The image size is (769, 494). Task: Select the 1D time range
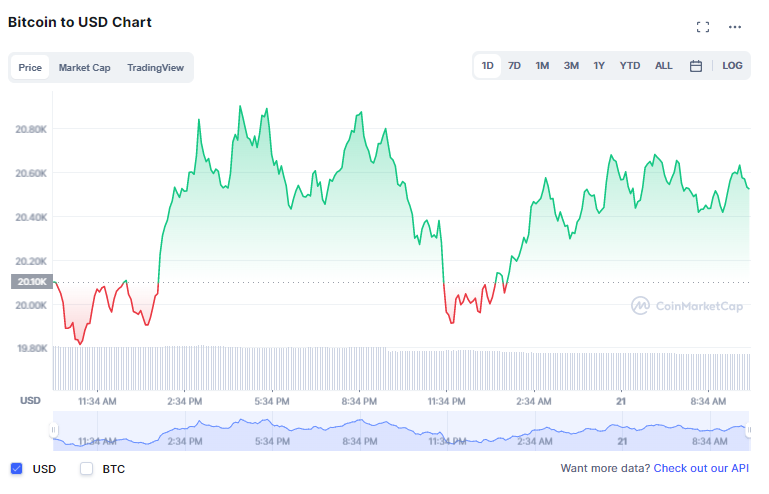pyautogui.click(x=487, y=66)
